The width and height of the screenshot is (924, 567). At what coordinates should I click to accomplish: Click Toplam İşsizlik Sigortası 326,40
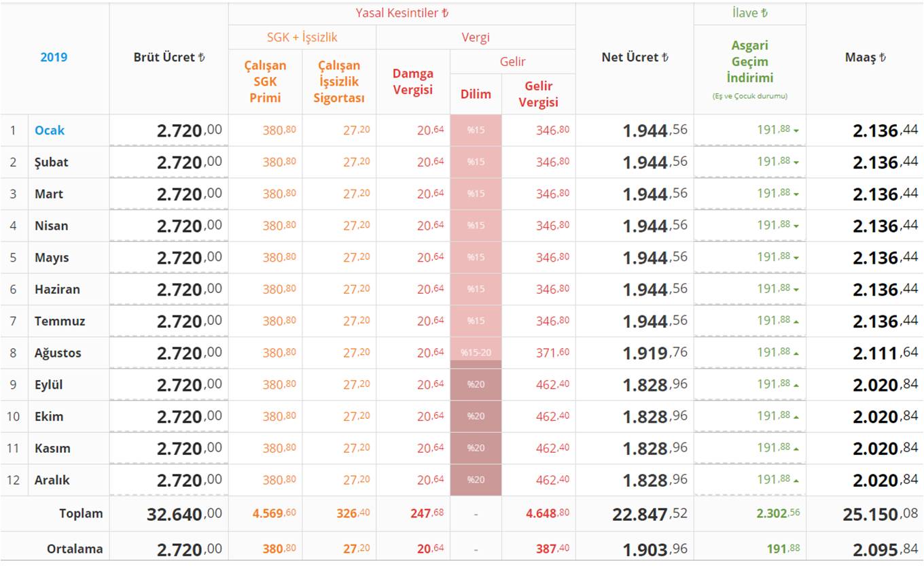click(x=353, y=513)
